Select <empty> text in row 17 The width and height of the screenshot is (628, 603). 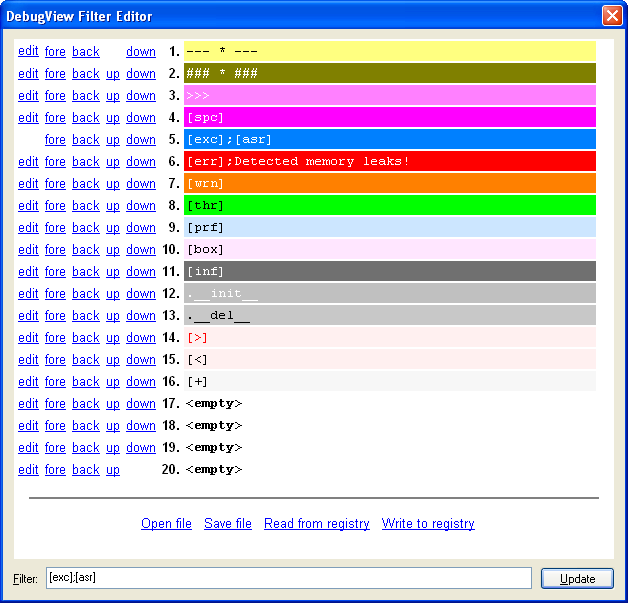214,404
